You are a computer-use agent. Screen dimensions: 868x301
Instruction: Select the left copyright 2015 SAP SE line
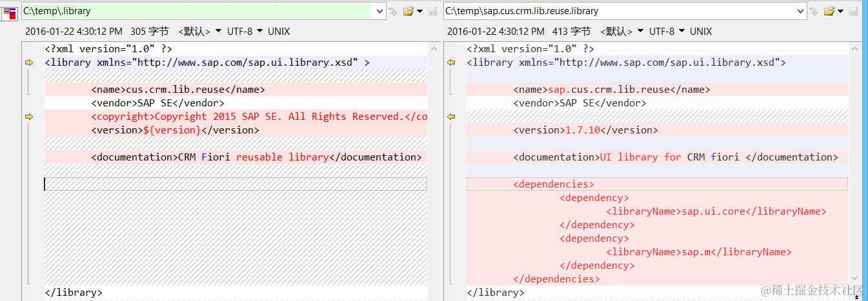point(236,117)
